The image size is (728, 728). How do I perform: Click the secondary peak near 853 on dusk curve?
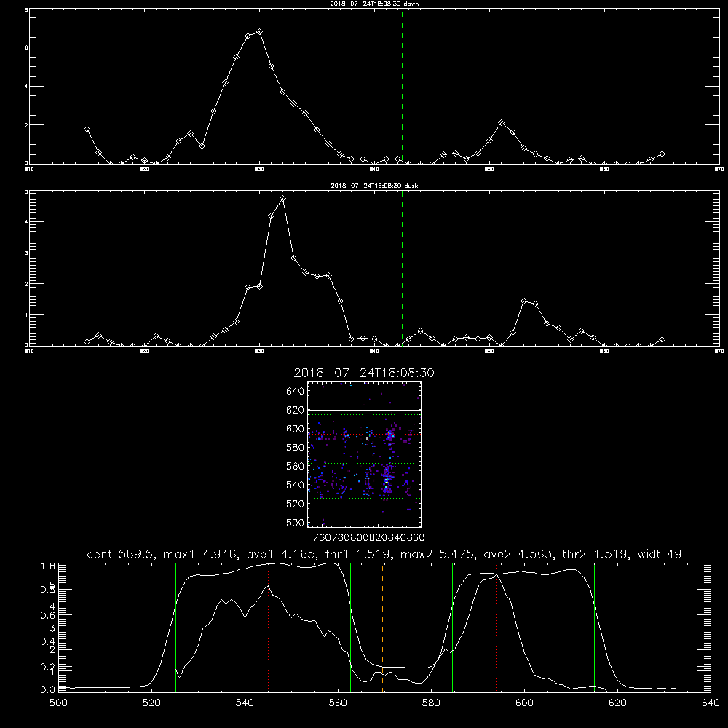click(x=524, y=301)
